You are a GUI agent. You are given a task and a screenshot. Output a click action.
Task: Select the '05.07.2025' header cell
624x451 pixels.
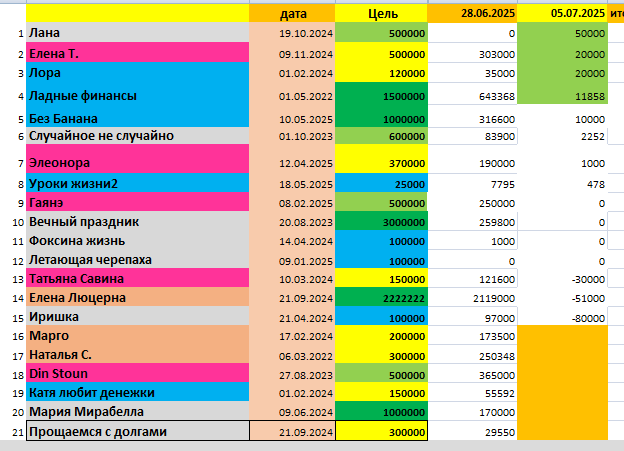(x=562, y=13)
